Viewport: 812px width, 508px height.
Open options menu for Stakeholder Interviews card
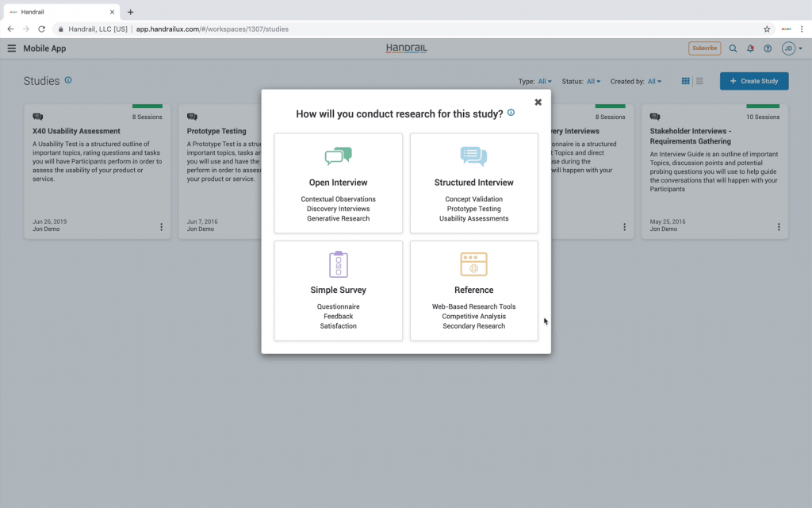coord(779,227)
